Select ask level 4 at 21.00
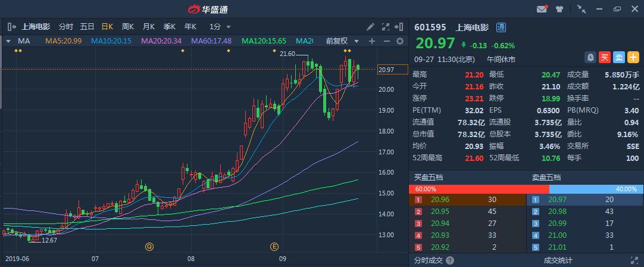The width and height of the screenshot is (644, 267). (x=585, y=236)
